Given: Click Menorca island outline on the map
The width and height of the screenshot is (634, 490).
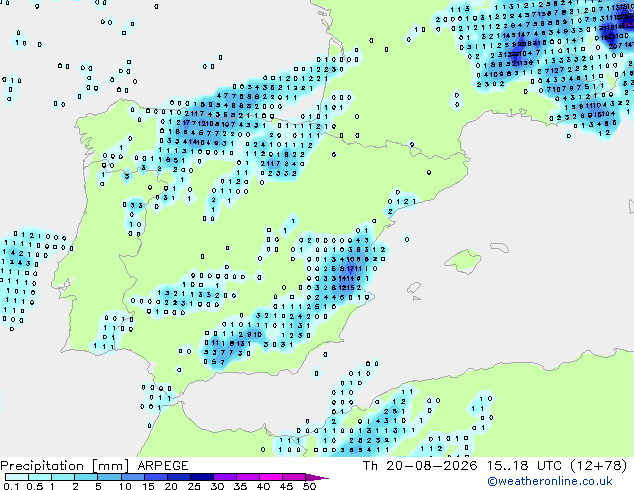Looking at the screenshot, I should [500, 247].
